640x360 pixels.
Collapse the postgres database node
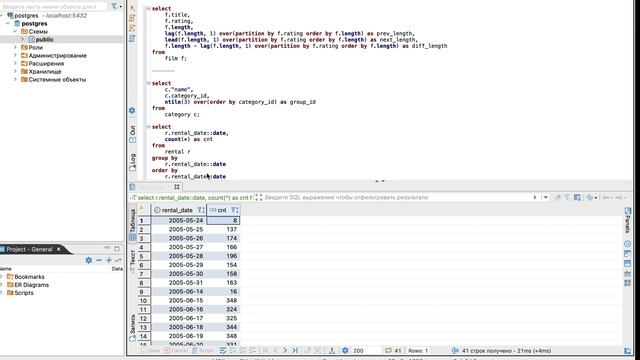coord(8,24)
